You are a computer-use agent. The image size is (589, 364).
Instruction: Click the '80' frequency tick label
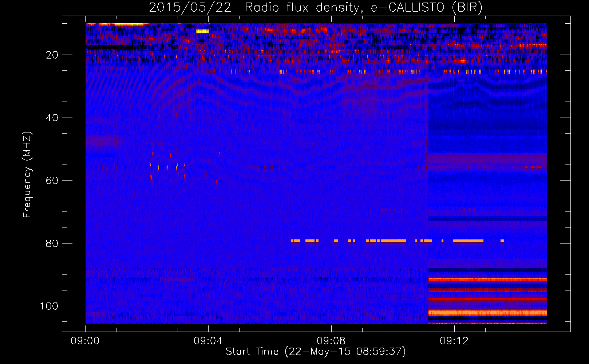(52, 243)
